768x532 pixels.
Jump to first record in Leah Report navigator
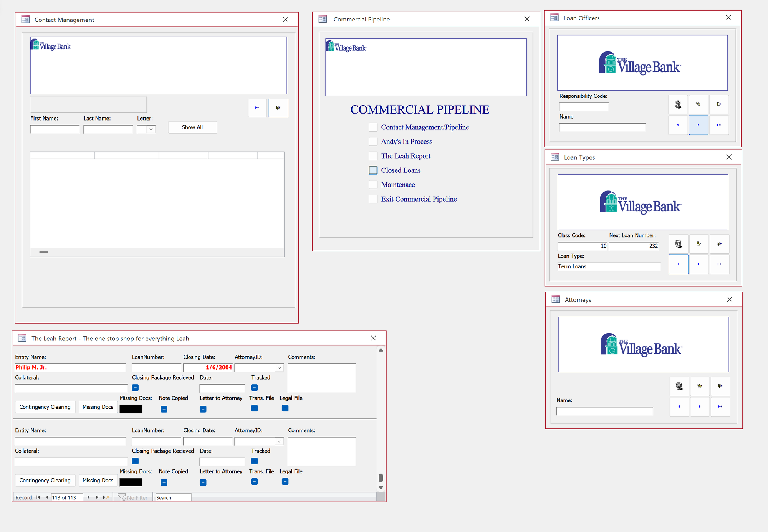click(38, 497)
